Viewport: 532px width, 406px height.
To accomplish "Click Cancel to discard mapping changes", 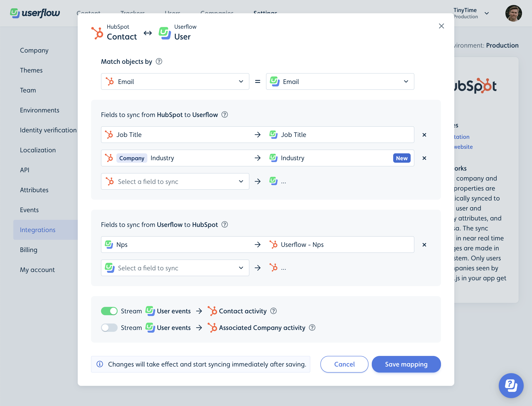I will click(x=344, y=364).
